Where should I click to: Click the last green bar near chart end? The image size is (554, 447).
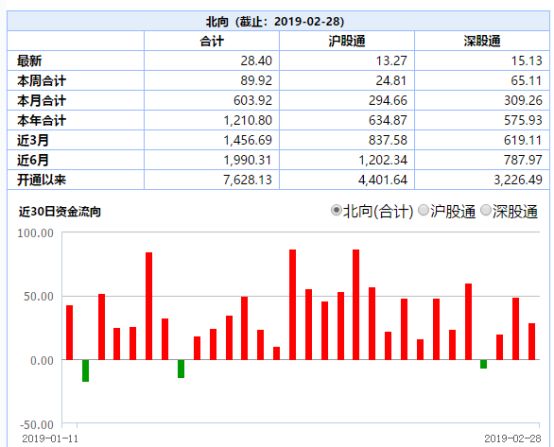tap(483, 364)
